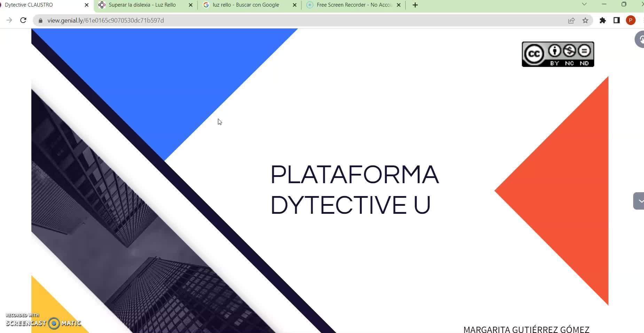644x333 pixels.
Task: Open the Superar la dislexia - Luz Rello tab
Action: tap(146, 5)
